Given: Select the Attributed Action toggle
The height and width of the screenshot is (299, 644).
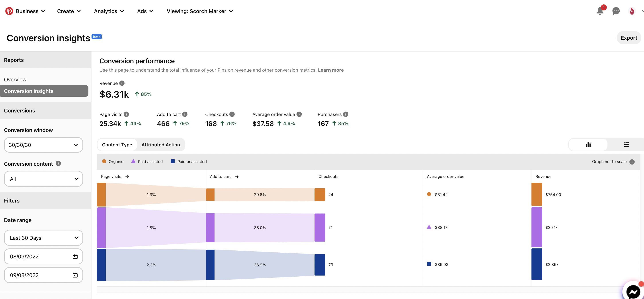Looking at the screenshot, I should (x=160, y=145).
